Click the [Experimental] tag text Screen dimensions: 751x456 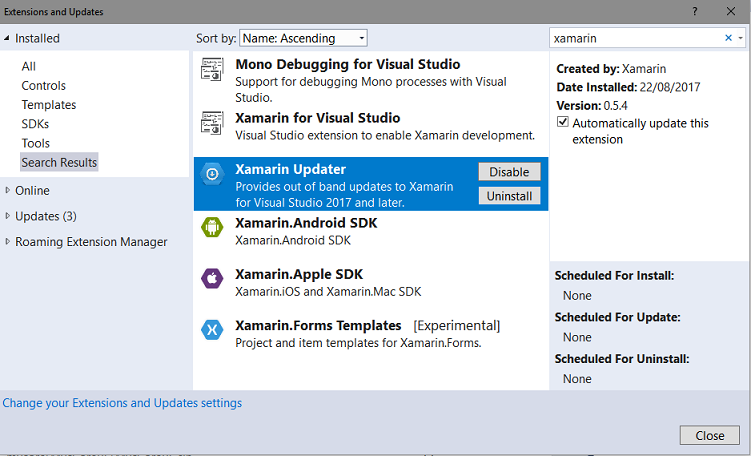coord(456,326)
